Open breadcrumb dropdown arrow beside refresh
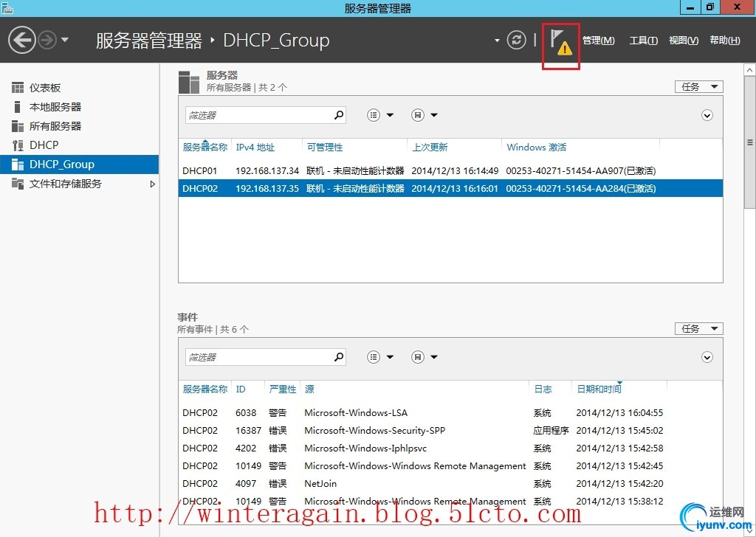Viewport: 756px width, 537px height. click(497, 41)
